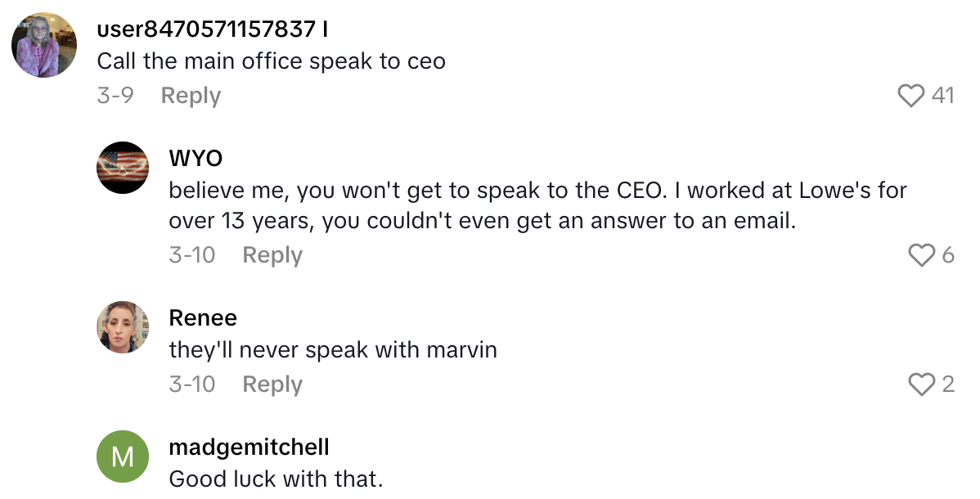Reply to WYO's comment

tap(272, 255)
